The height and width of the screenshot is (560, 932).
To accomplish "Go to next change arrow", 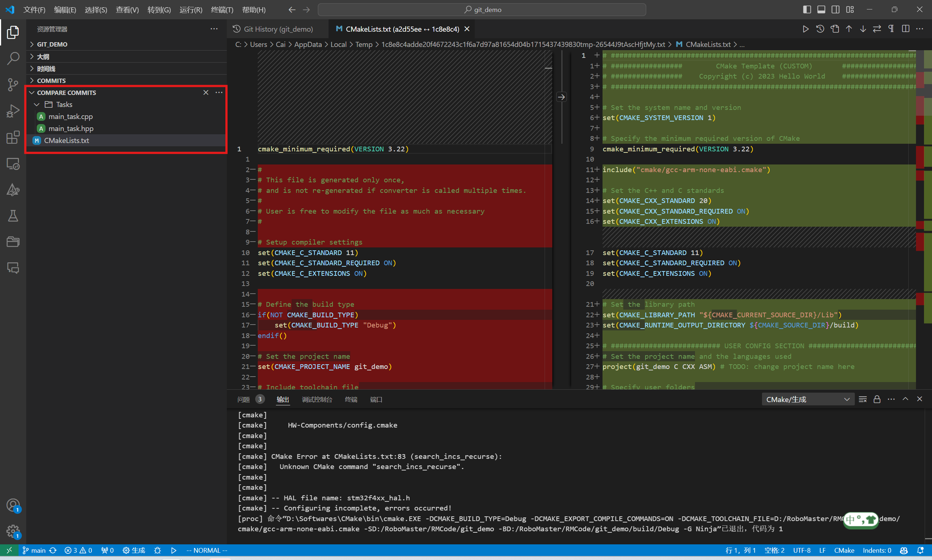I will click(863, 29).
